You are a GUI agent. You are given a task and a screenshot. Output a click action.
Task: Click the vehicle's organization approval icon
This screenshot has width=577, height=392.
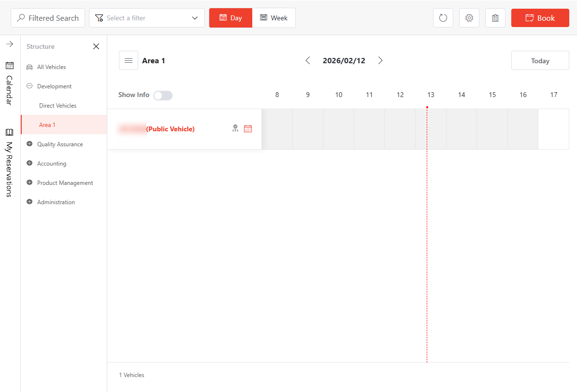tap(235, 128)
